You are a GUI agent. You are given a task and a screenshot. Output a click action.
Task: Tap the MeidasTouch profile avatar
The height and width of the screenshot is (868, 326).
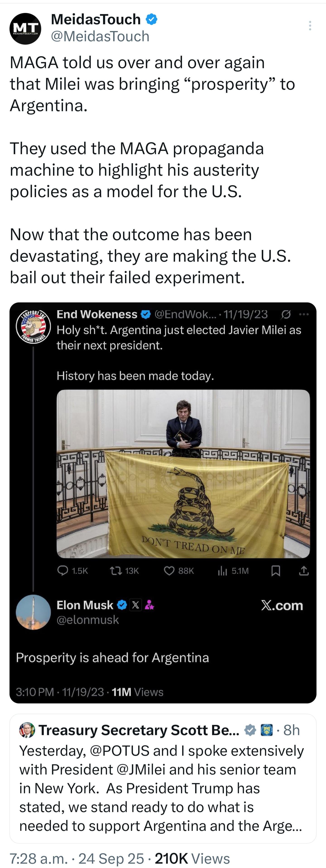(25, 29)
